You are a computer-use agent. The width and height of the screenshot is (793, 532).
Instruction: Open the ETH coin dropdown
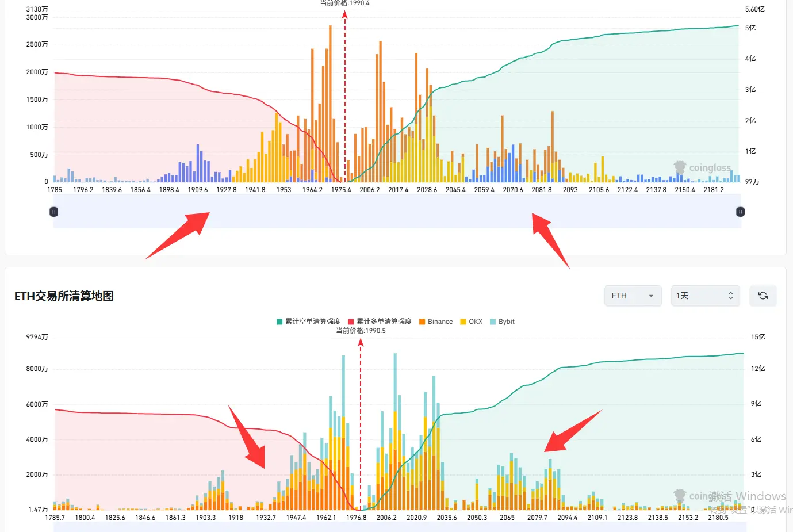pos(633,296)
